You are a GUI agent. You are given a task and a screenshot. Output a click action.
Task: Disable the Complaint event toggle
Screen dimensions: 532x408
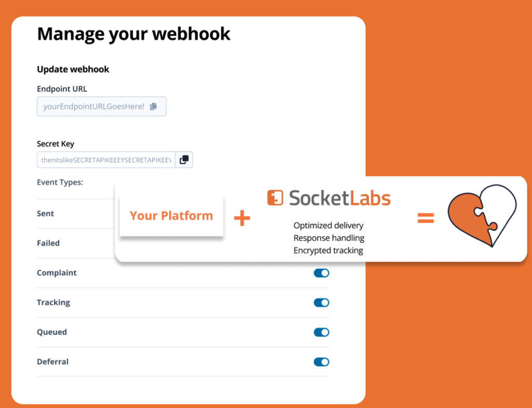pyautogui.click(x=321, y=273)
